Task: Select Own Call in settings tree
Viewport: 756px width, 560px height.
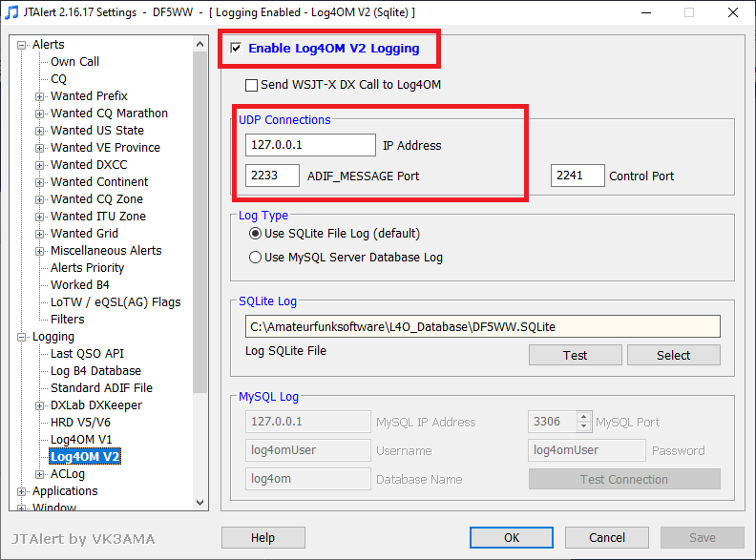Action: [x=74, y=62]
